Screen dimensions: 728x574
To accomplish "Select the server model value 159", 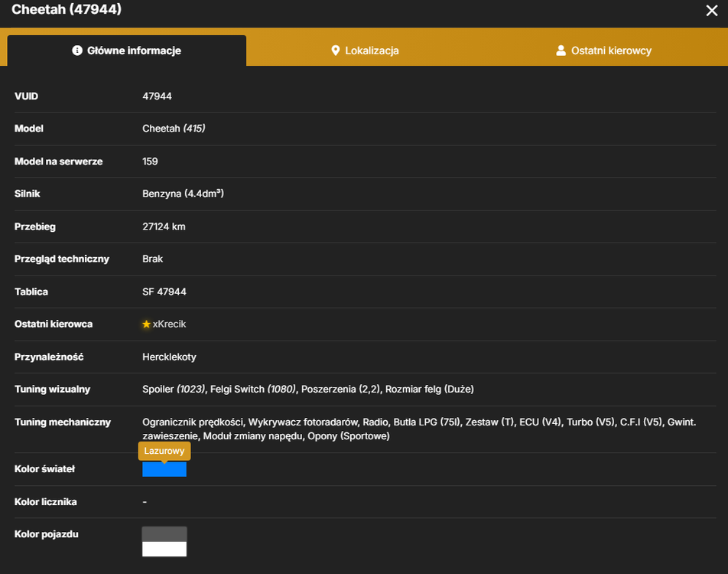I will point(150,161).
